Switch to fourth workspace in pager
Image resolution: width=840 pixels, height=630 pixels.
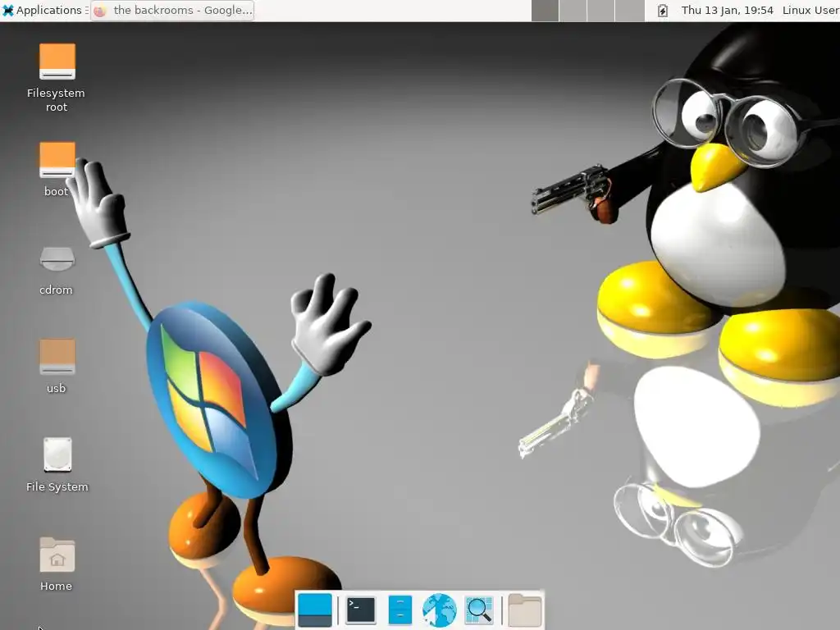629,11
